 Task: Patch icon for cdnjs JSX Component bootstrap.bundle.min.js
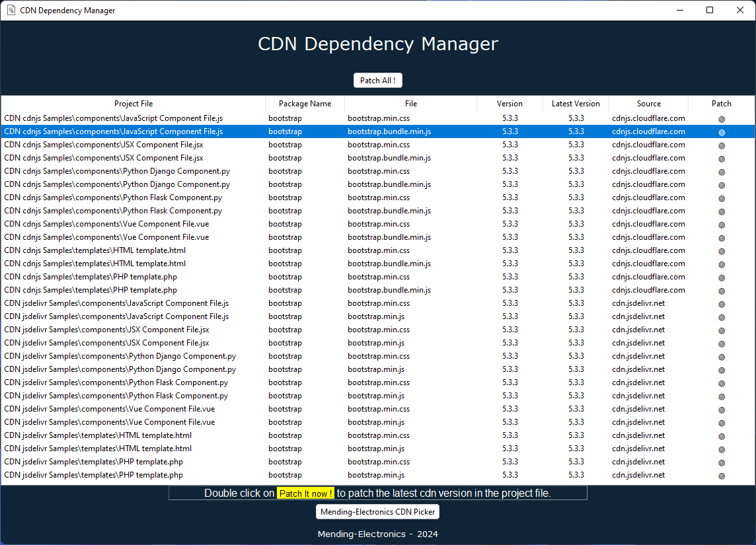coord(721,159)
